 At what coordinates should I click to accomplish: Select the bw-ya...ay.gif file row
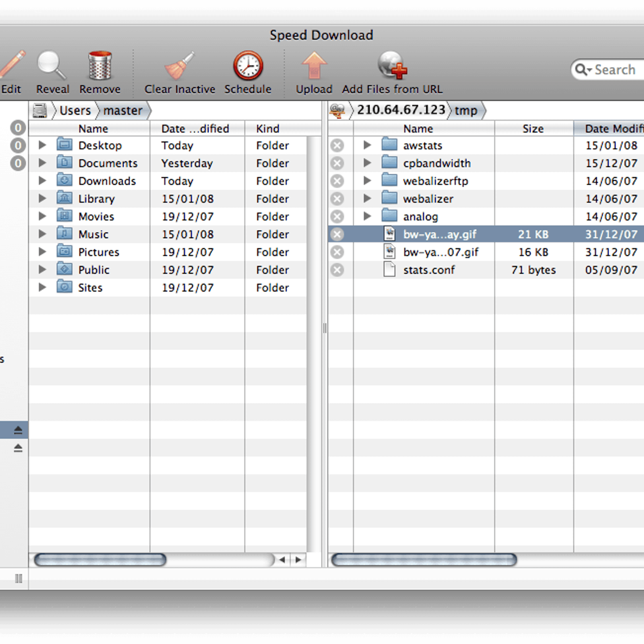click(x=486, y=234)
